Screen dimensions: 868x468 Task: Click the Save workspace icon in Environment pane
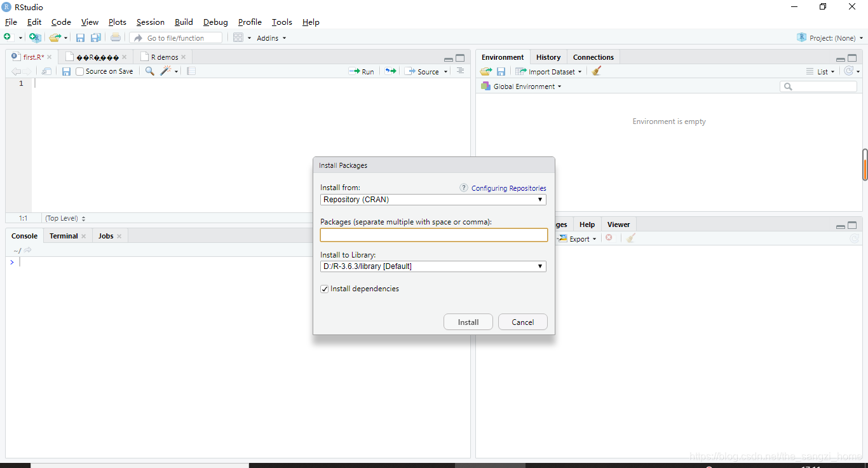[x=501, y=71]
